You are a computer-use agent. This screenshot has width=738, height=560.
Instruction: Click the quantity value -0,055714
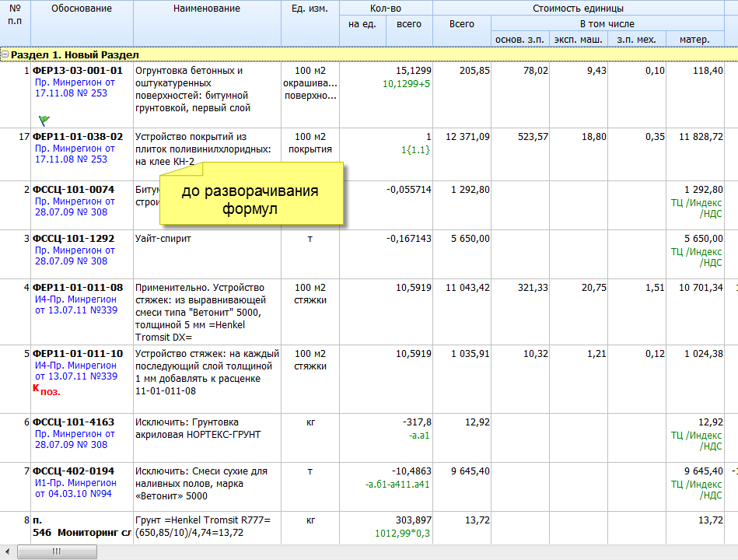[408, 190]
